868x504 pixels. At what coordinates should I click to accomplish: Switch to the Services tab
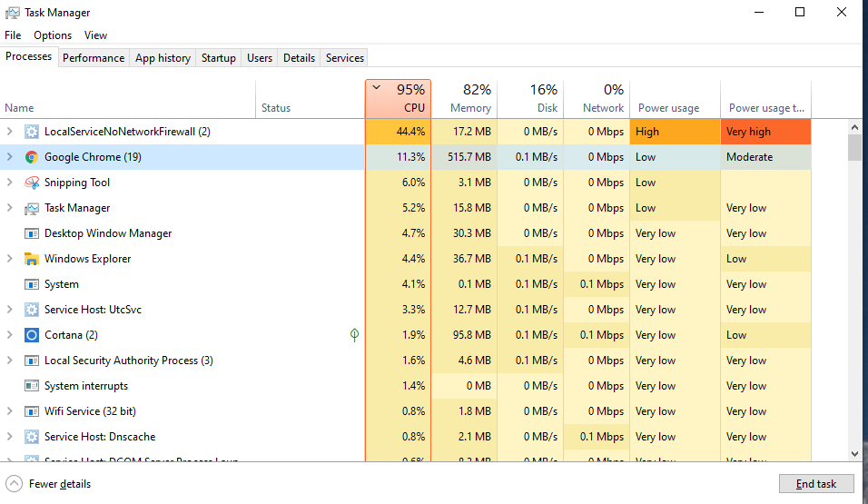(x=344, y=58)
